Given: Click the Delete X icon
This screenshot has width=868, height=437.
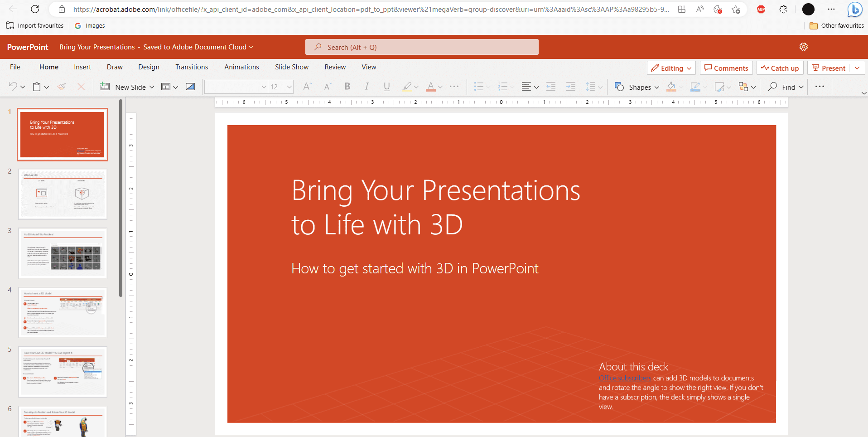Looking at the screenshot, I should click(x=81, y=87).
